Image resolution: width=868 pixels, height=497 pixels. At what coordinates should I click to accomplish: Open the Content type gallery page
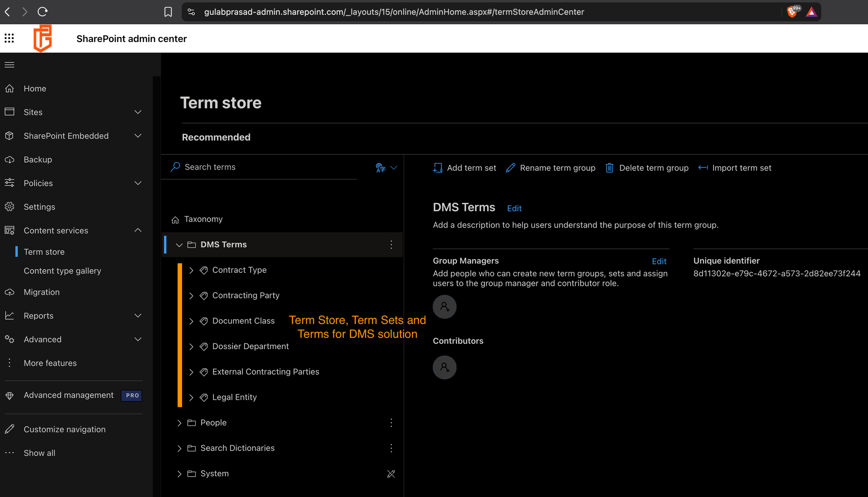point(62,271)
